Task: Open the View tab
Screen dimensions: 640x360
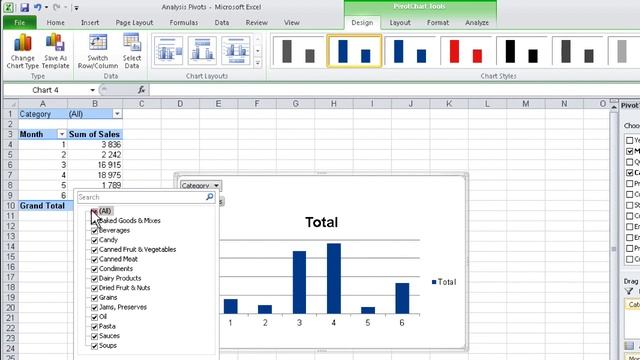Action: pos(291,23)
